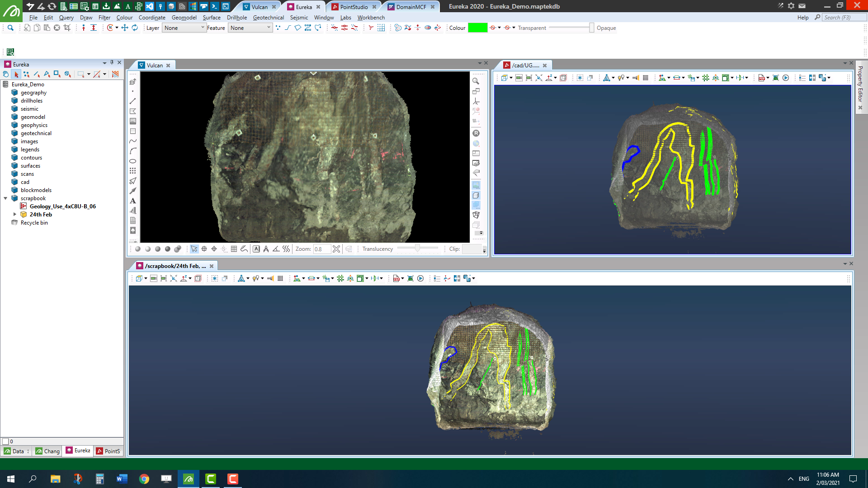Select the ellipse tool in Vulcan view
This screenshot has height=488, width=868.
[133, 161]
